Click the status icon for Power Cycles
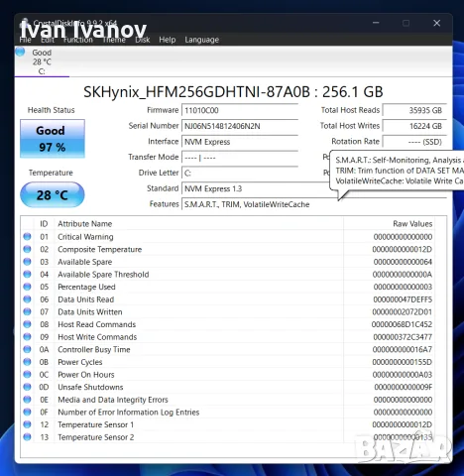Viewport: 464px width, 476px height. pyautogui.click(x=27, y=362)
